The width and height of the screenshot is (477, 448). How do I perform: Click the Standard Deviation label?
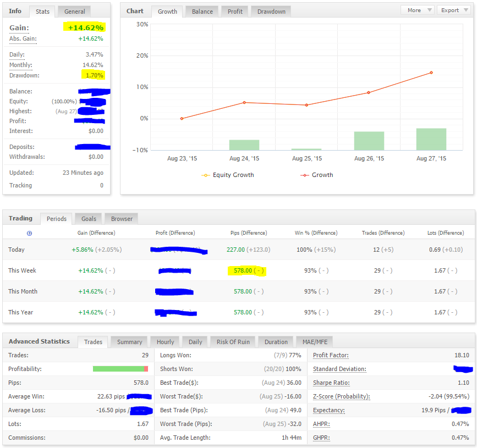click(339, 369)
